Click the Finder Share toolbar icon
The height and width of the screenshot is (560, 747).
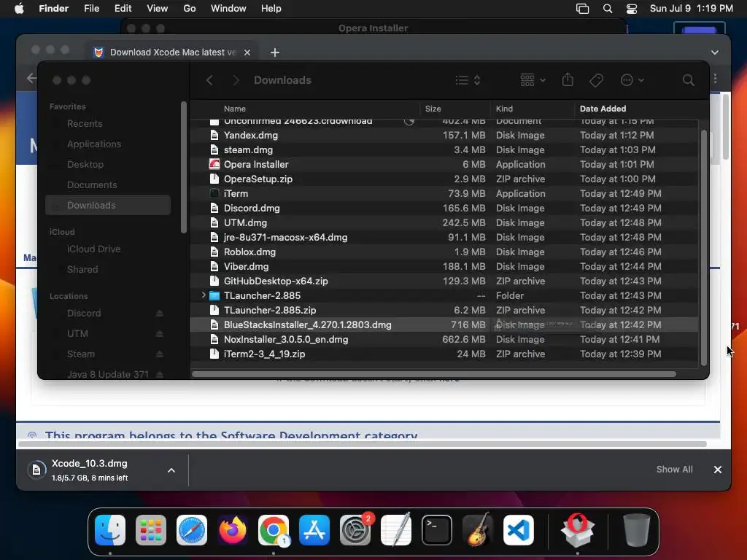pos(568,79)
